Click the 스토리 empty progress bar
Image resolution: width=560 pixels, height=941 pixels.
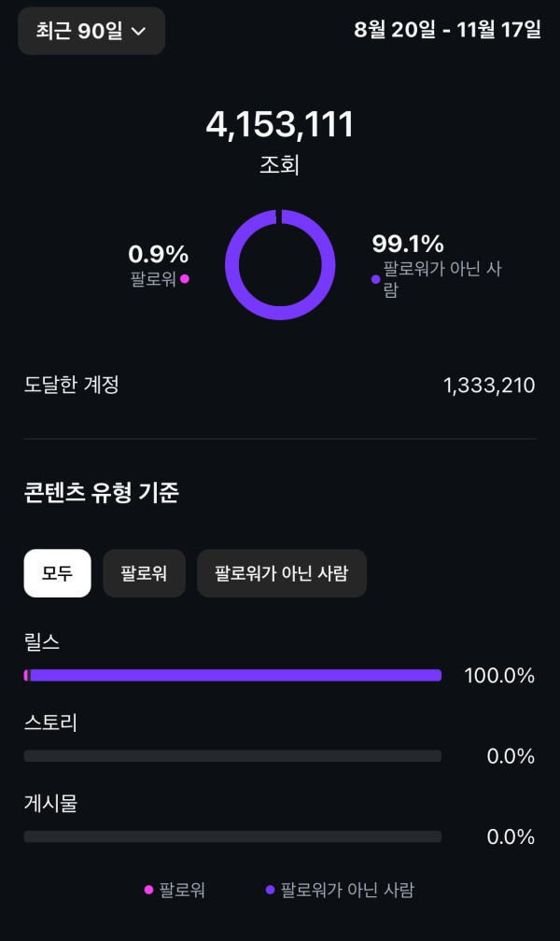pos(233,755)
